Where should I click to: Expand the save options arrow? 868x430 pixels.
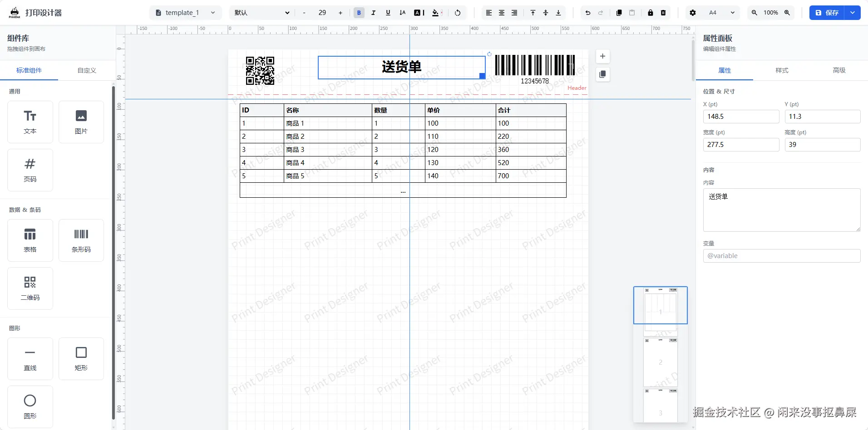[x=853, y=13]
